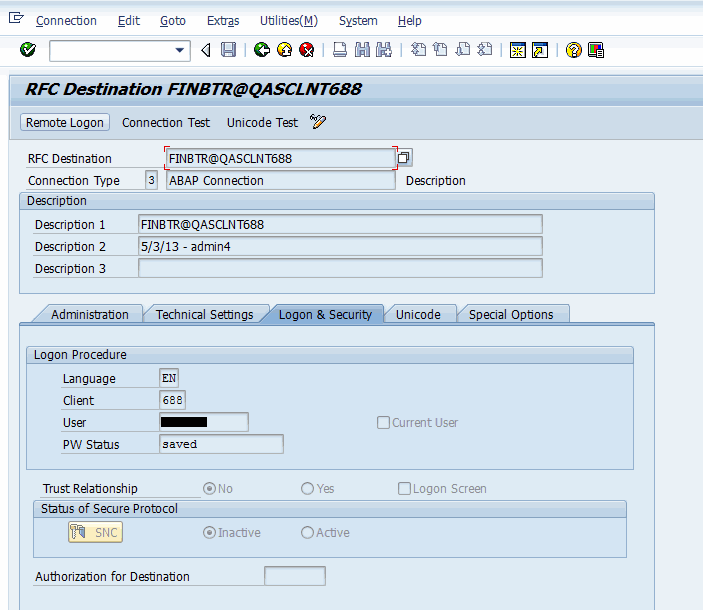703x610 pixels.
Task: Select the Logon & Security tab
Action: coord(325,314)
